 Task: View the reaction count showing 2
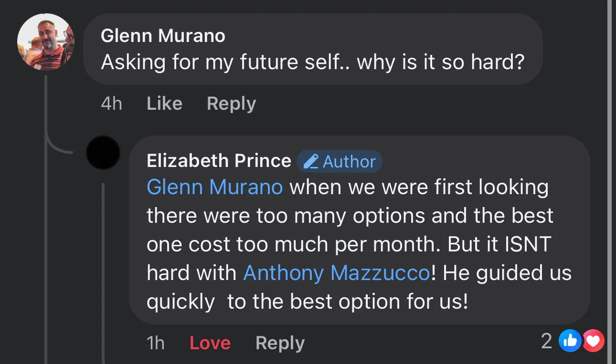click(547, 341)
